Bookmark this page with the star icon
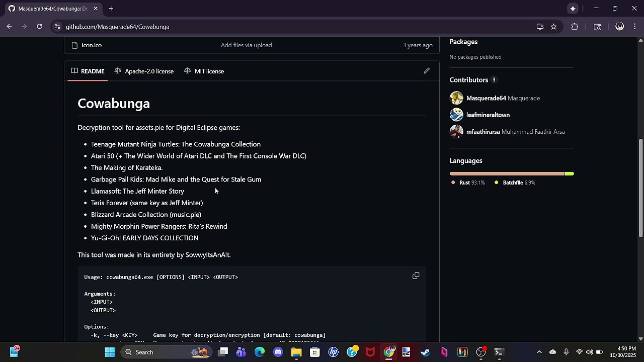The width and height of the screenshot is (644, 362). [x=553, y=27]
